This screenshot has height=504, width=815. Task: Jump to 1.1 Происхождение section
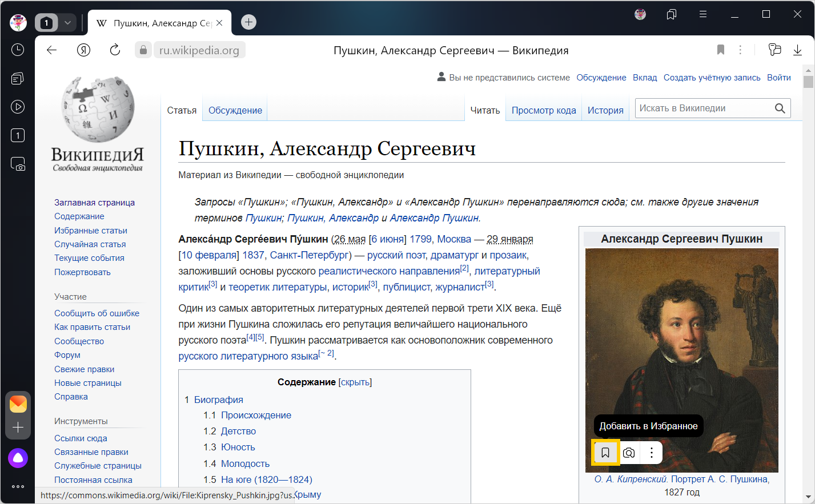click(247, 415)
